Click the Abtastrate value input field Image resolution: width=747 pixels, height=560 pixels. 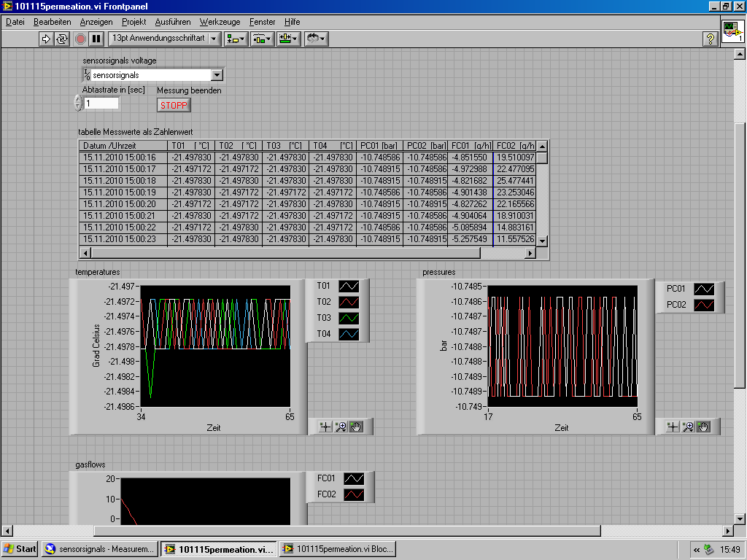coord(101,104)
